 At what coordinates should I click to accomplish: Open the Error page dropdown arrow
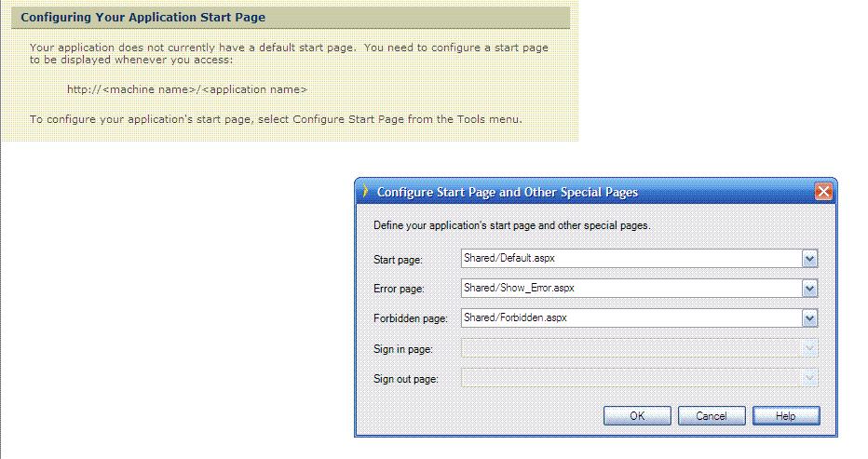(x=810, y=289)
